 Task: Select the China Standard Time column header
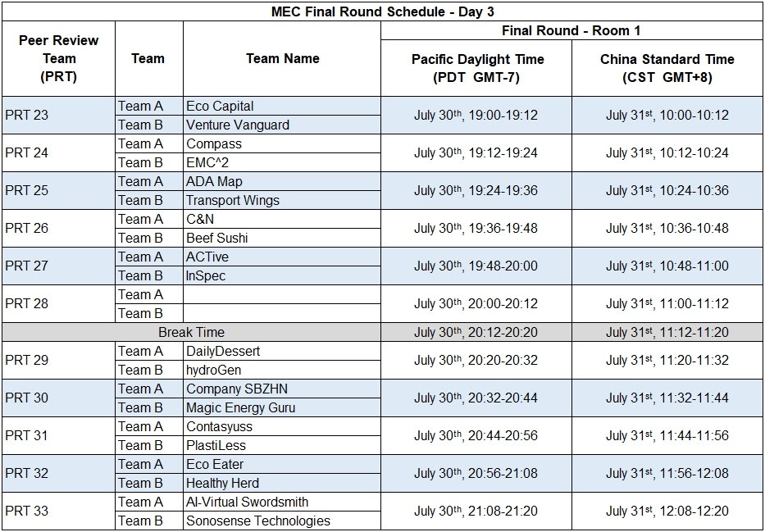(x=667, y=68)
